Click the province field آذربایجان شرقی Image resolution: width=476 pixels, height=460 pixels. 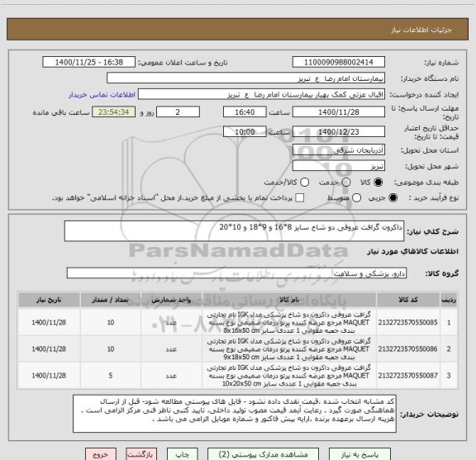pos(339,150)
